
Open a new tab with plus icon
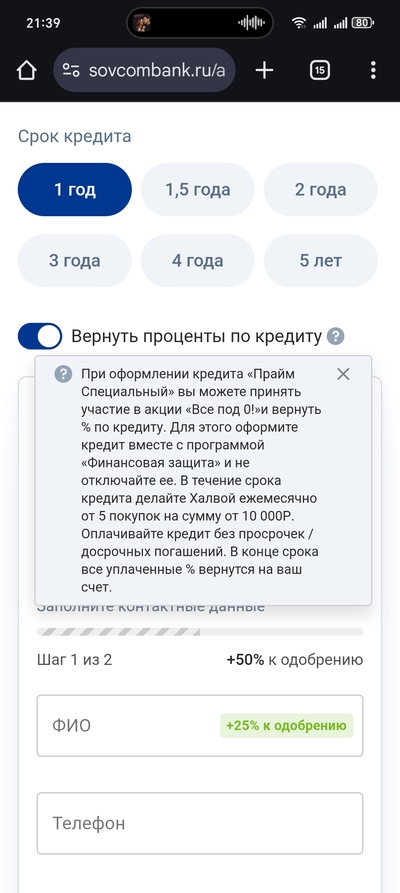pos(264,71)
